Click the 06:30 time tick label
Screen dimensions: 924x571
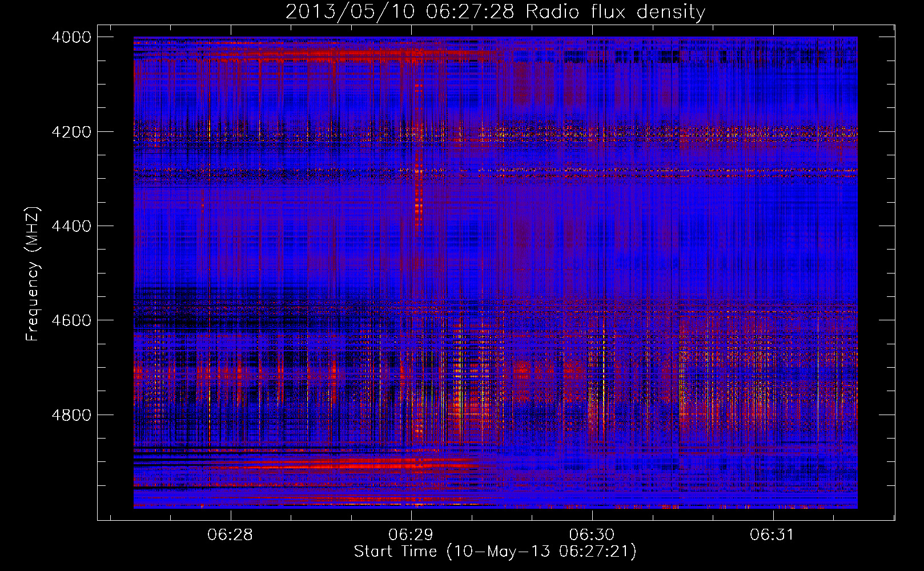click(x=592, y=535)
